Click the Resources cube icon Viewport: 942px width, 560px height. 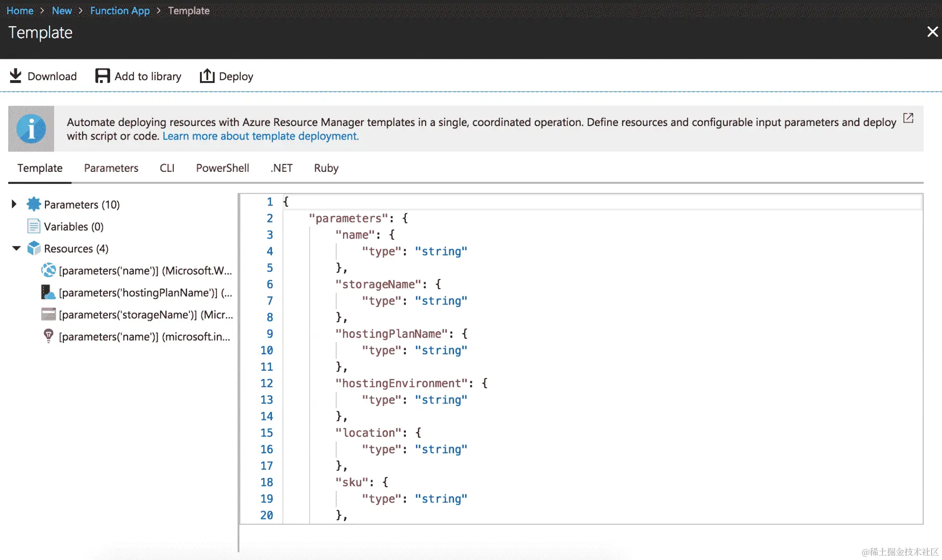coord(33,249)
